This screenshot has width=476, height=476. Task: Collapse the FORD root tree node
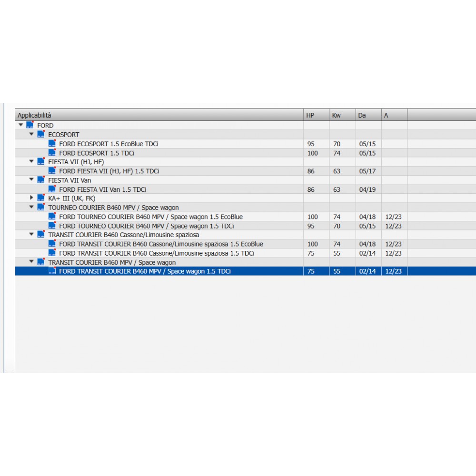coord(21,125)
